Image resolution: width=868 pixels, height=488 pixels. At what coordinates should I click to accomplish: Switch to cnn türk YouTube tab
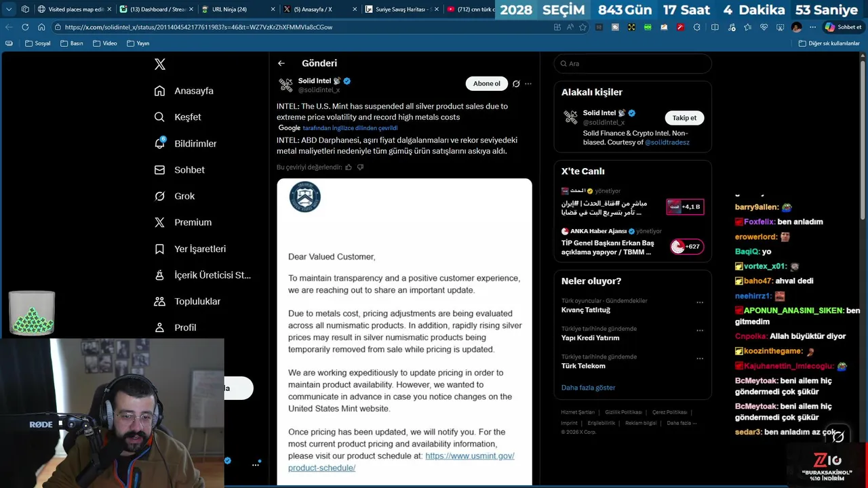click(469, 9)
